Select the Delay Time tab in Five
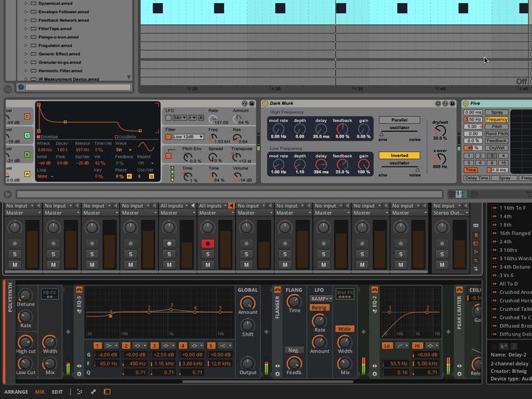This screenshot has height=399, width=532. click(x=476, y=178)
